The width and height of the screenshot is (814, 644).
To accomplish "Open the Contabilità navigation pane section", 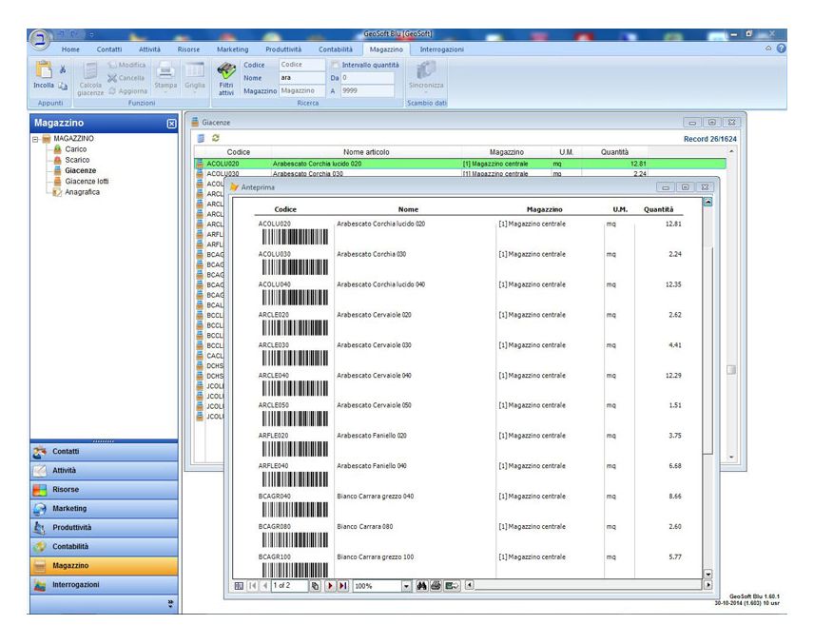I will (104, 547).
